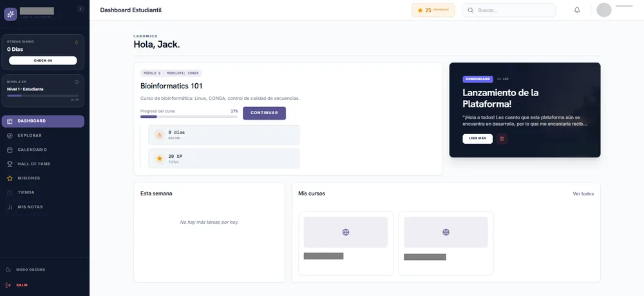Click the CONTINUAR button for Bioinformatics 101
The height and width of the screenshot is (296, 644).
[264, 113]
